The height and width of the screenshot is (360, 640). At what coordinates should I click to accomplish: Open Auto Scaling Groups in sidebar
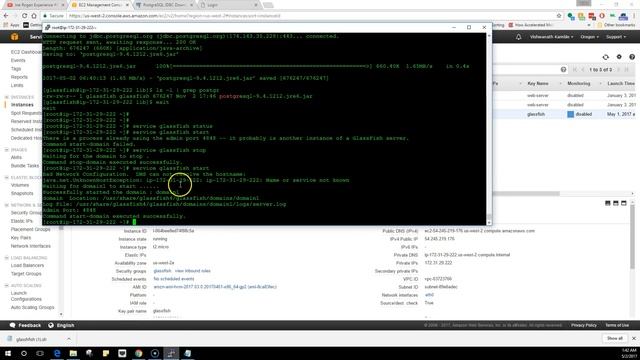pos(32,307)
